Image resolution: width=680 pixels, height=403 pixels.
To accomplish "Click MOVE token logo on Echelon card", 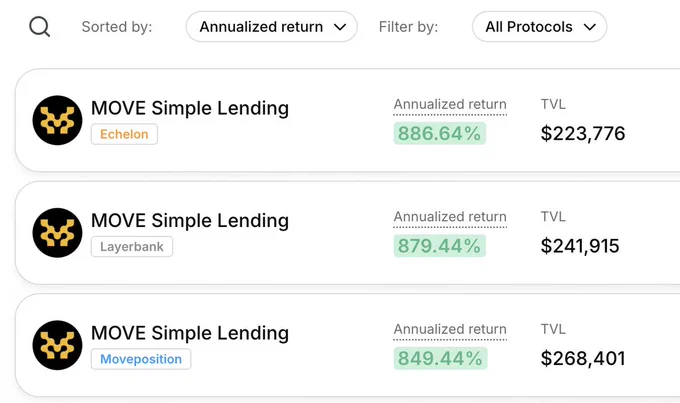I will (57, 120).
